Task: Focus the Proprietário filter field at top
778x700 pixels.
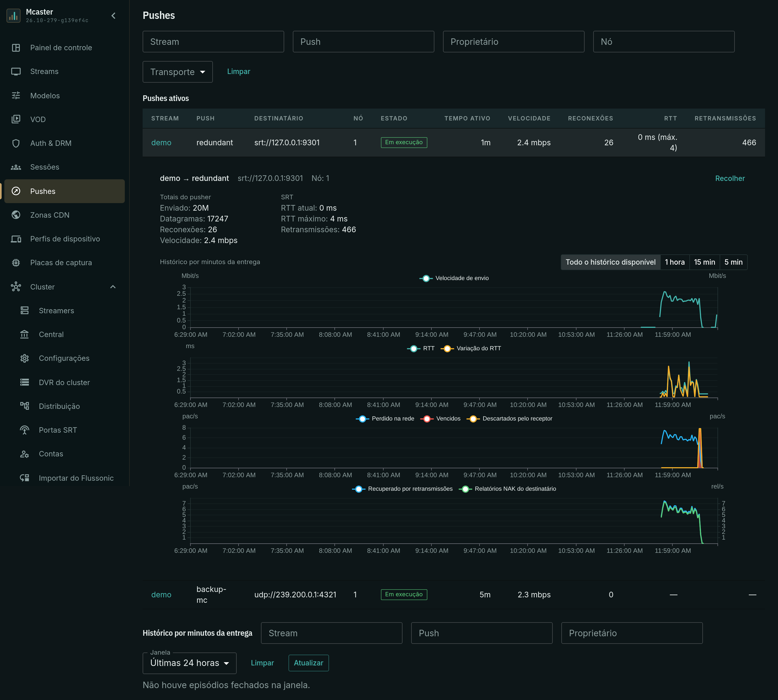Action: [513, 42]
